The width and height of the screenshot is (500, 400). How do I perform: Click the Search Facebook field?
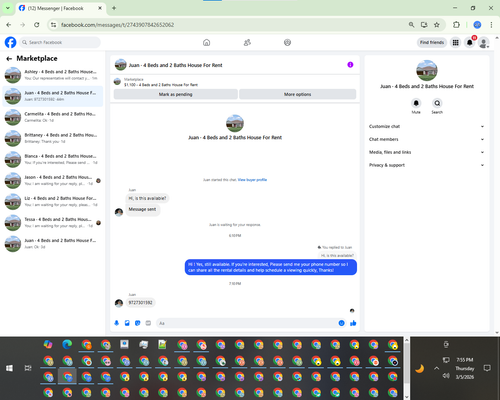point(60,42)
